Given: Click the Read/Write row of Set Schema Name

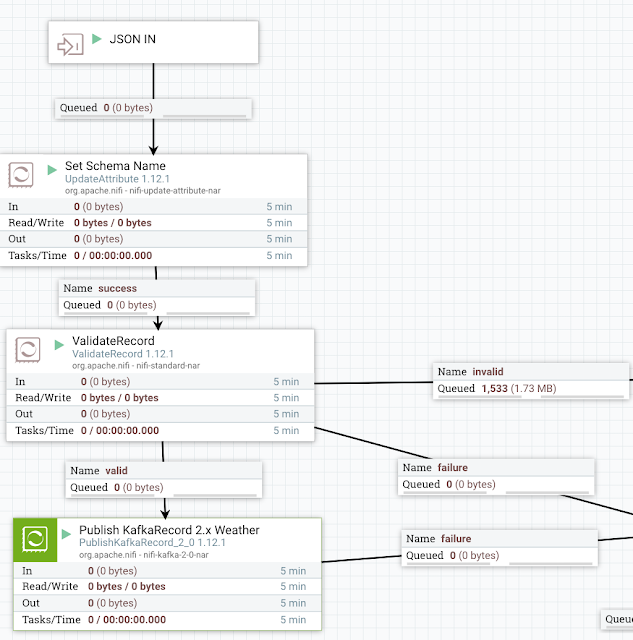Looking at the screenshot, I should [x=155, y=223].
